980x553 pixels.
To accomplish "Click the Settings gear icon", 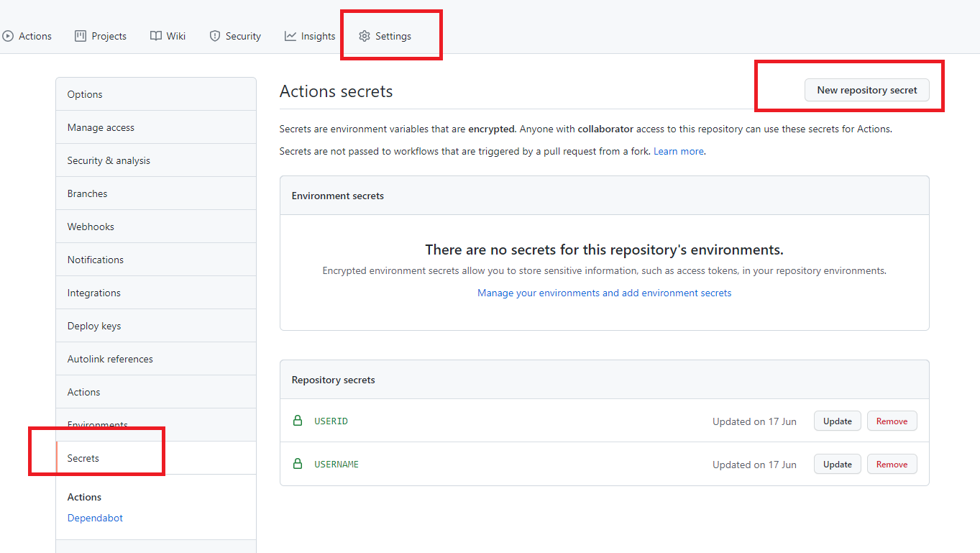I will tap(365, 36).
